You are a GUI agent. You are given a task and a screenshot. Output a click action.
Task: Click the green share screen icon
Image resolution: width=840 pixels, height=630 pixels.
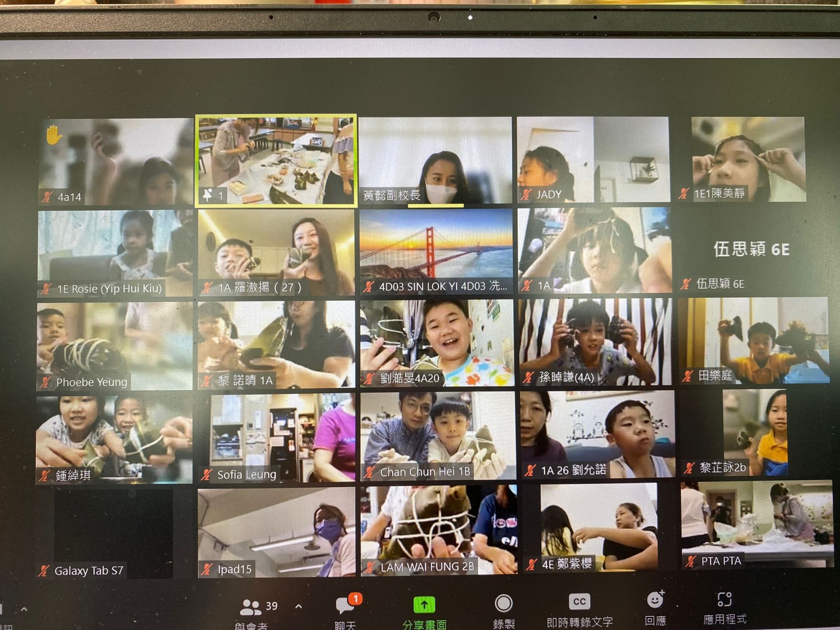424,605
